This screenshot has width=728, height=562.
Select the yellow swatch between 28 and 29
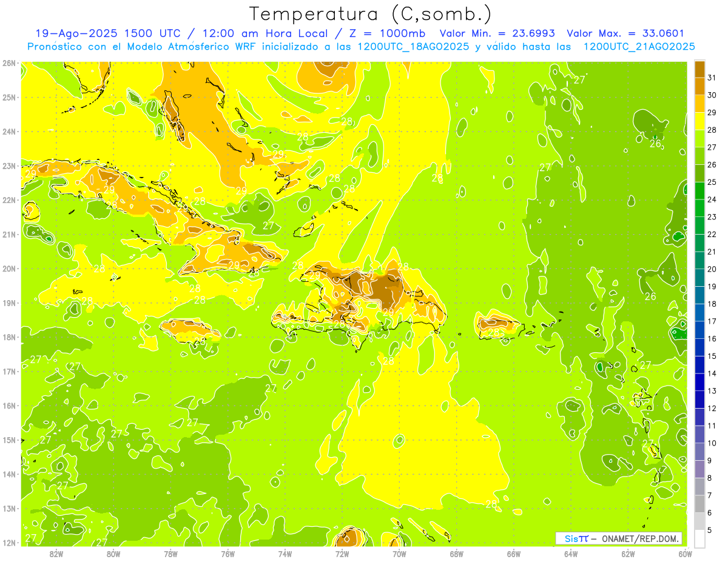(699, 121)
